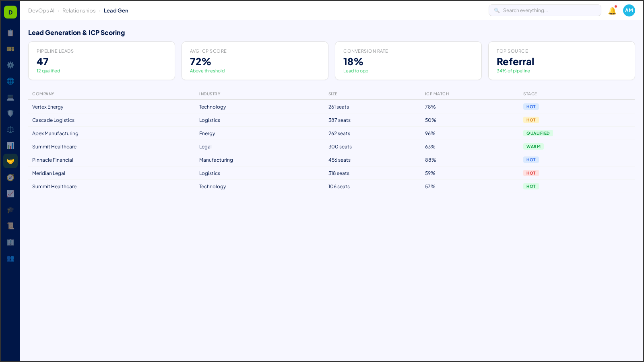Viewport: 644px width, 362px height.
Task: Open the graduation cap icon
Action: (x=10, y=210)
